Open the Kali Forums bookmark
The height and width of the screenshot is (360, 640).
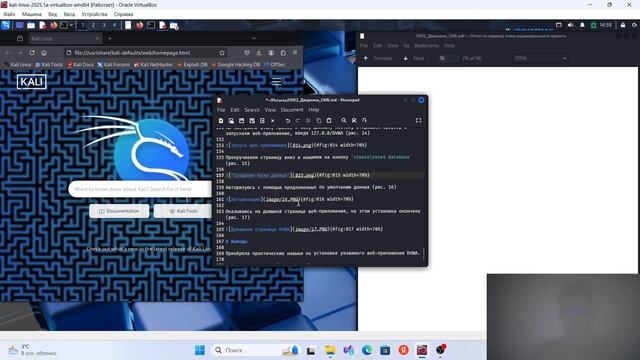[113, 64]
